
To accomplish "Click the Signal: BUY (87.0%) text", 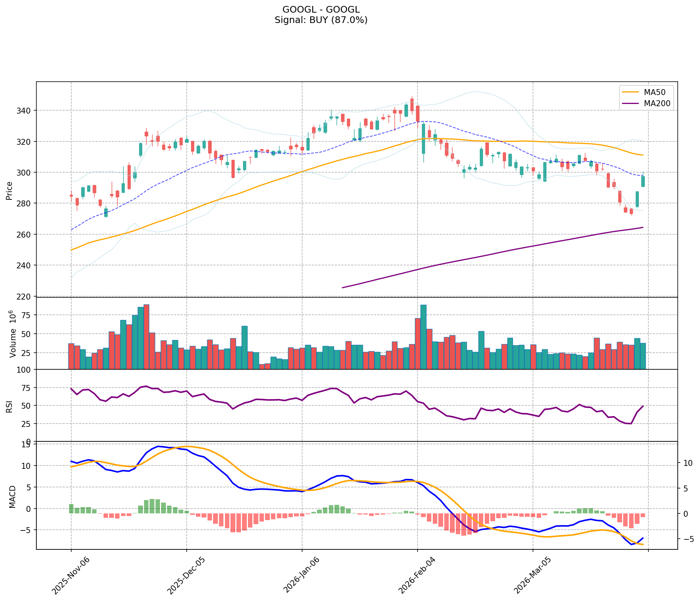I will [321, 20].
